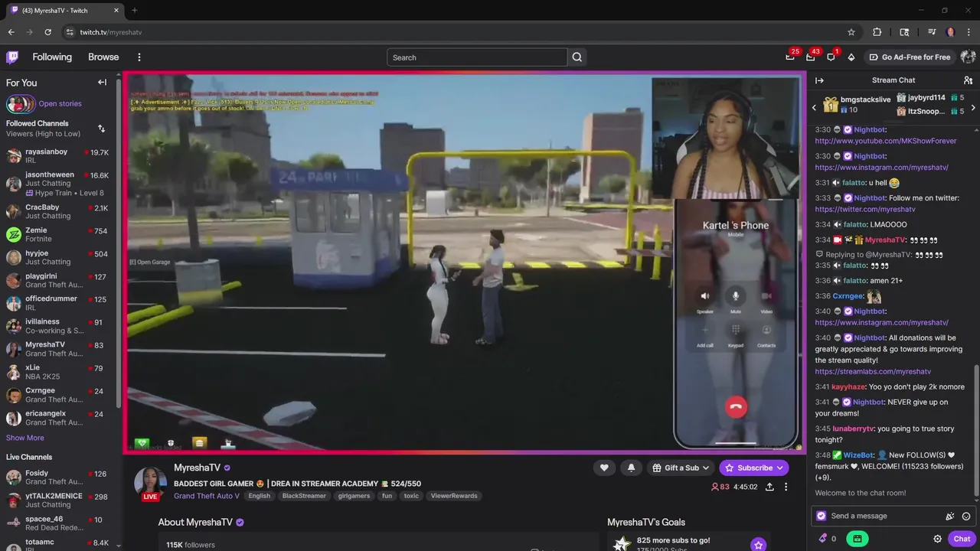The height and width of the screenshot is (551, 980).
Task: Open Chrome three-dot menu
Action: click(969, 32)
